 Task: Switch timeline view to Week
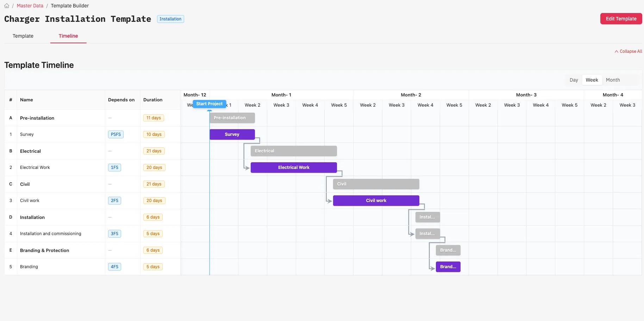[592, 80]
